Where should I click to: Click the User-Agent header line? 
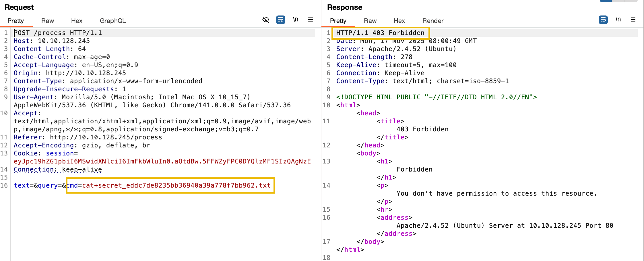[152, 101]
